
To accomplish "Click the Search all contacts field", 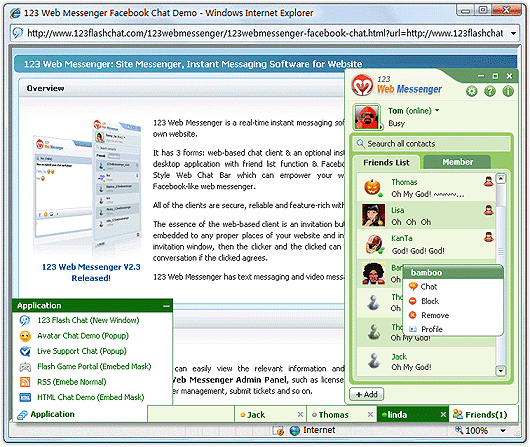I will point(432,144).
